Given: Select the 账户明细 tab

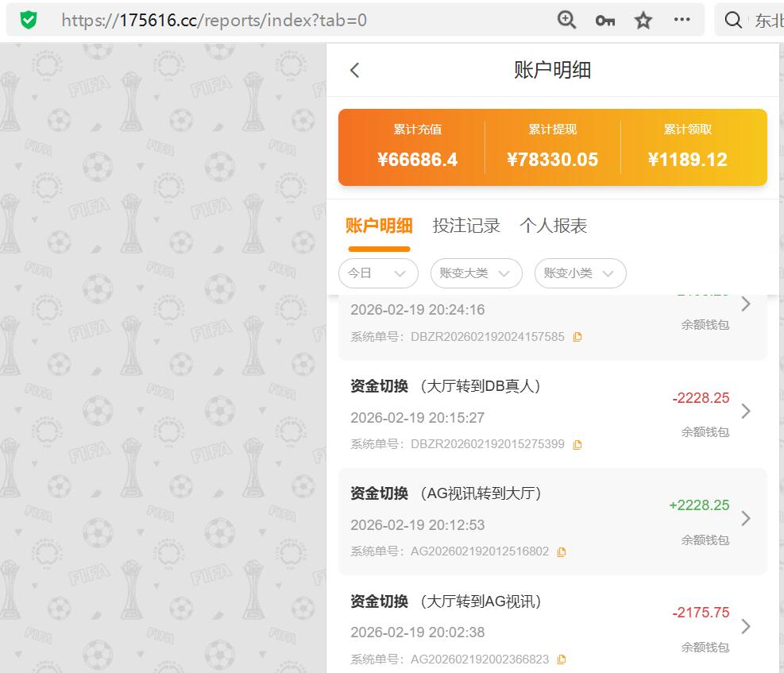Looking at the screenshot, I should pos(379,226).
